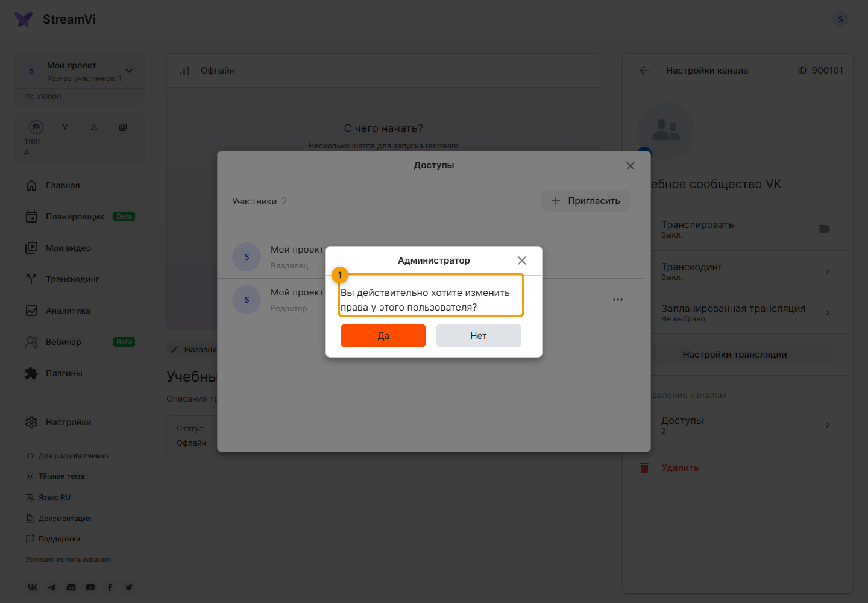Open the YouTube social icon
This screenshot has height=603, width=868.
(x=90, y=587)
